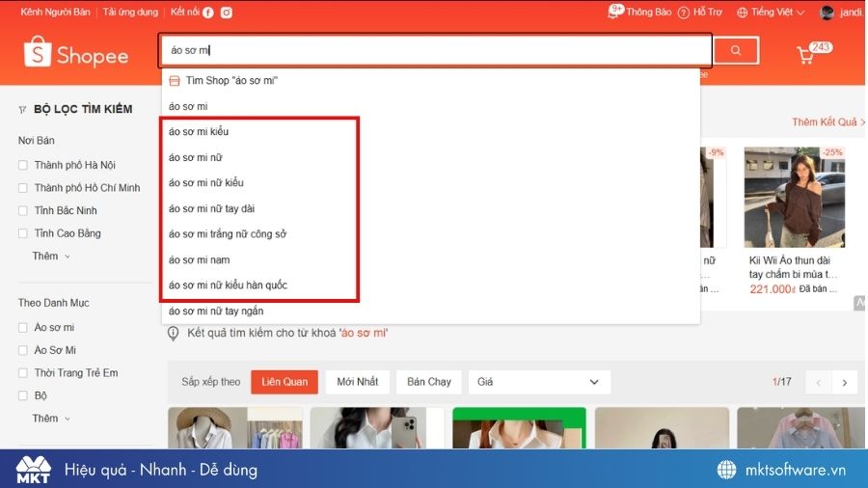Open mktsoftware.vn link in banner
This screenshot has height=488, width=868.
[796, 470]
